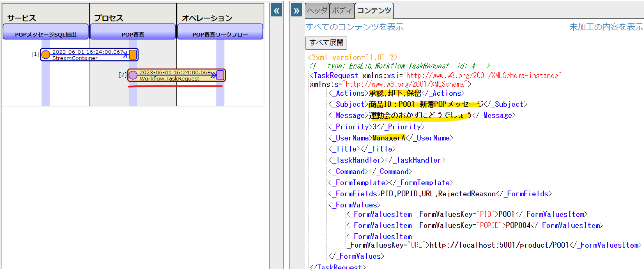
Task: Select the StreamContainer message label
Action: (75, 58)
